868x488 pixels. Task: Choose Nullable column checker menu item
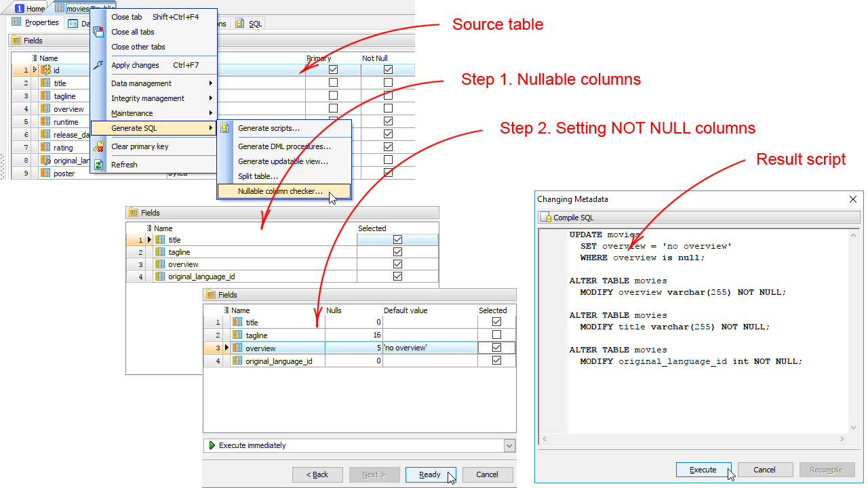tap(280, 191)
